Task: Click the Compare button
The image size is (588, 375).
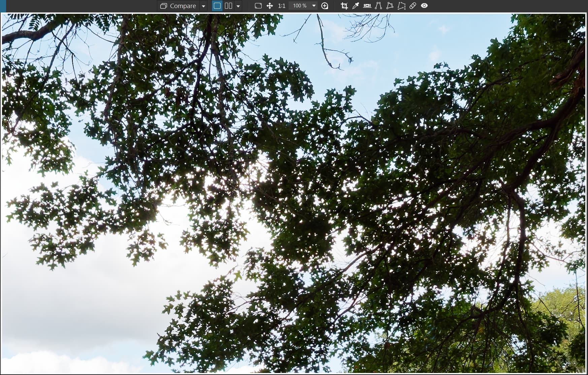Action: (x=178, y=6)
